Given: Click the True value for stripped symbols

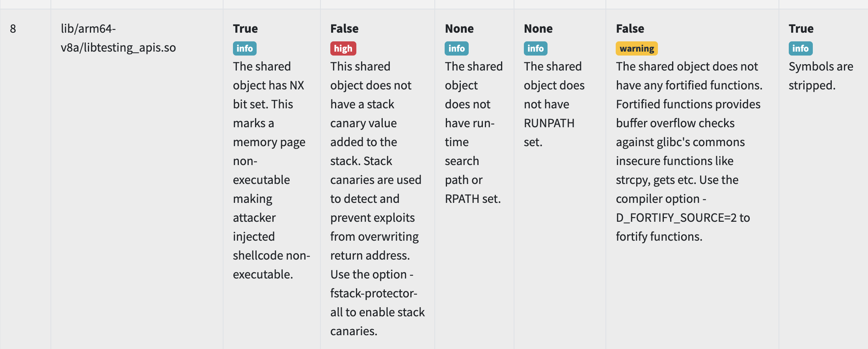Looking at the screenshot, I should 801,29.
